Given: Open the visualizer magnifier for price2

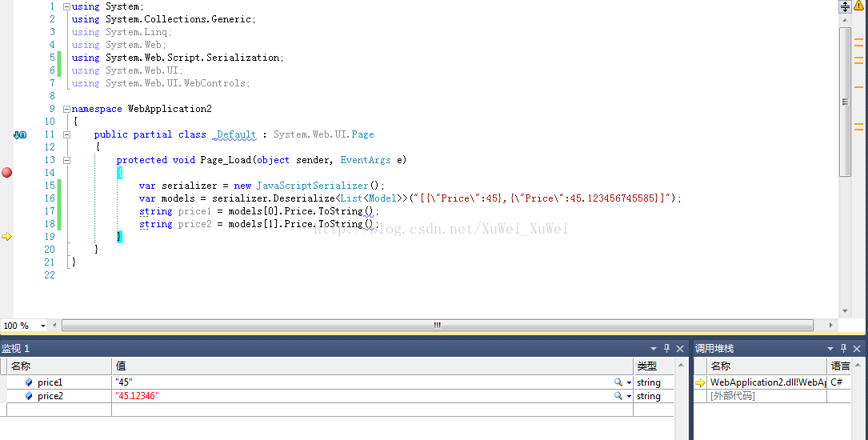Looking at the screenshot, I should point(618,396).
